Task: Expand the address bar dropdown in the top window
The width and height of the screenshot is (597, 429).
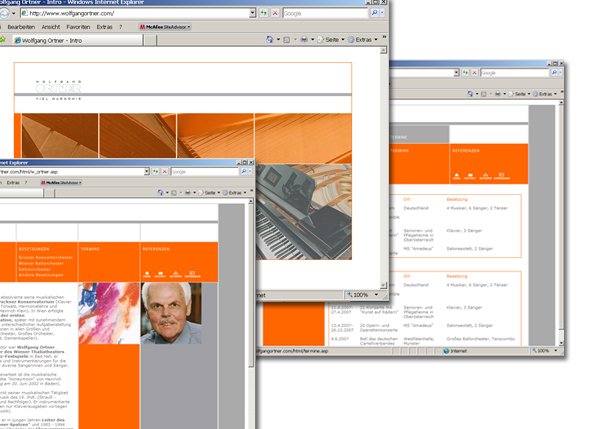Action: point(252,13)
